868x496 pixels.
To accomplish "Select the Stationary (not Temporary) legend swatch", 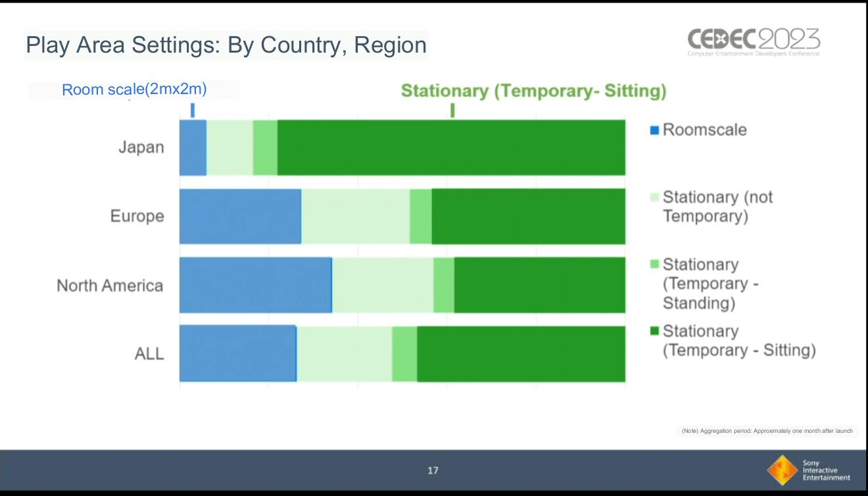I will (x=654, y=197).
